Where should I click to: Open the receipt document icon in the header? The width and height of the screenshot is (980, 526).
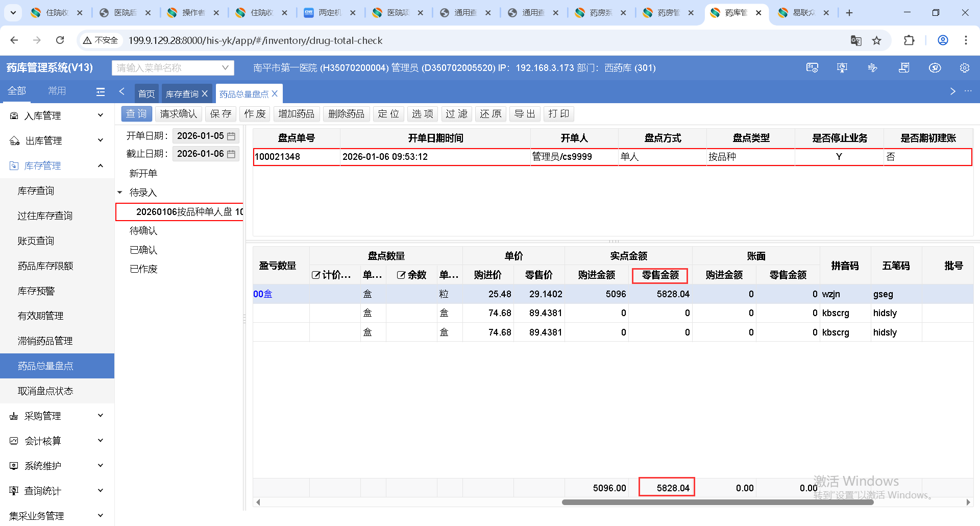point(904,68)
